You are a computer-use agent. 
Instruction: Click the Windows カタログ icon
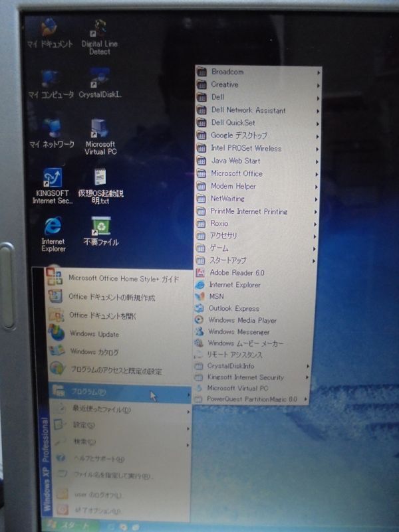point(57,351)
